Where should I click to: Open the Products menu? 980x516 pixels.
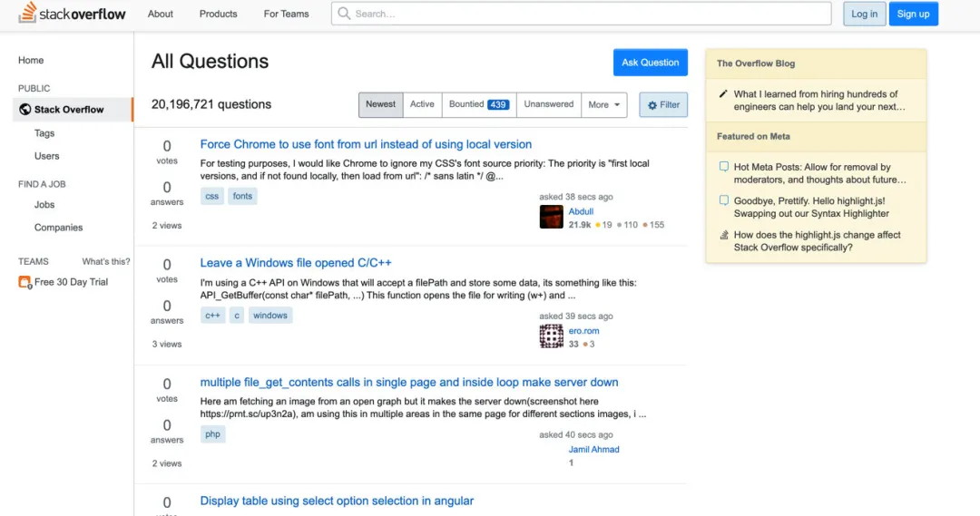pyautogui.click(x=218, y=14)
